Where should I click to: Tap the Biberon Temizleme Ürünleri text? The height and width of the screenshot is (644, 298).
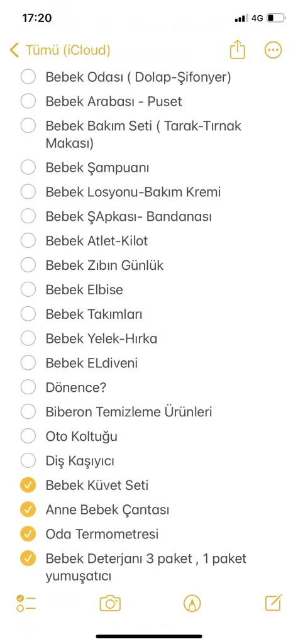[129, 411]
